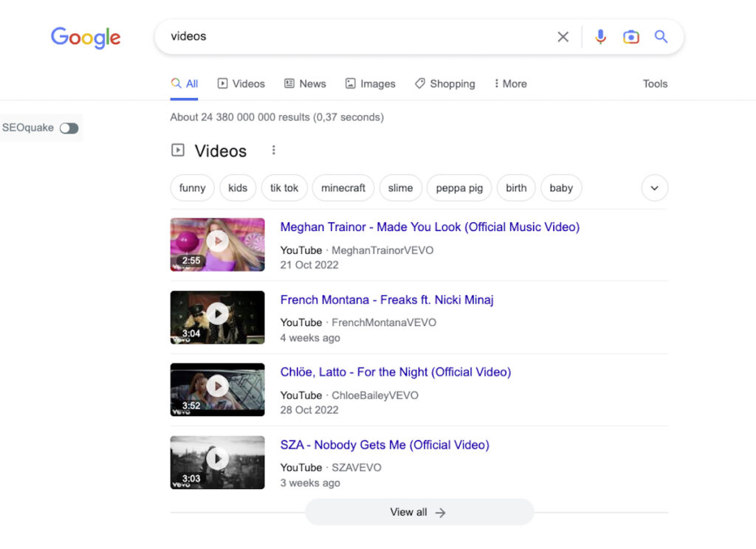Open the More menu
Viewport: 756px width, 549px height.
[511, 84]
